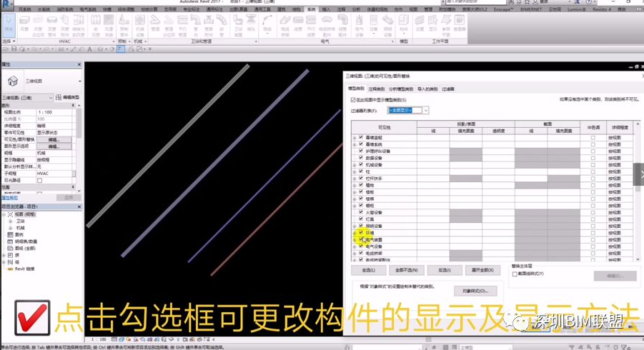Expand the 楼板 category row
Viewport: 644px width, 350px height.
pos(355,192)
